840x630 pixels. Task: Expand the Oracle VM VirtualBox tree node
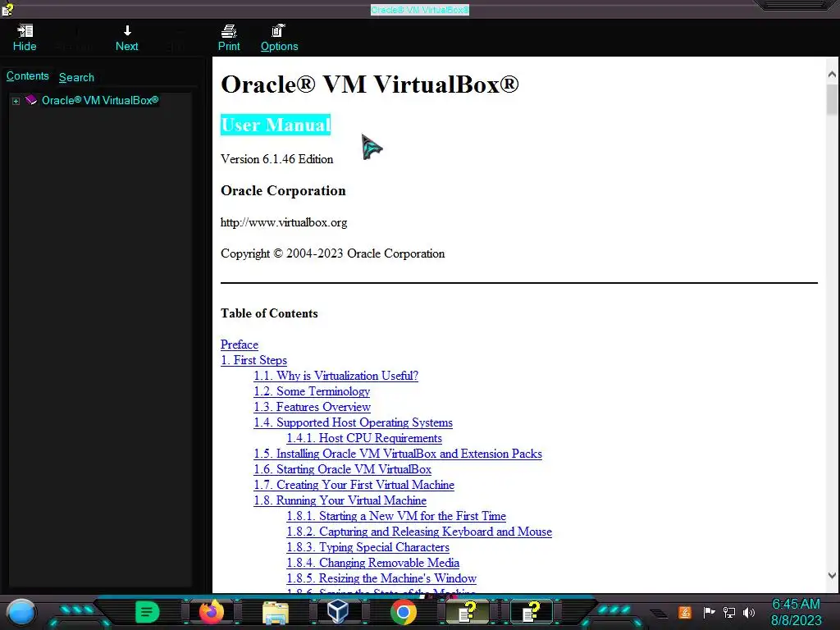pos(16,101)
